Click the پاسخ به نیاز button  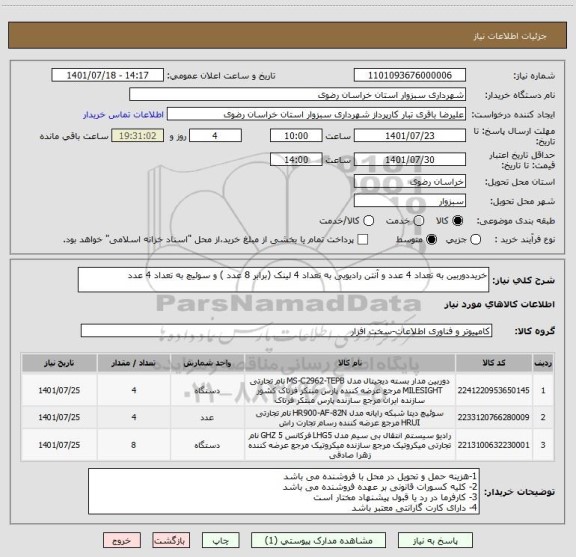[x=435, y=540]
